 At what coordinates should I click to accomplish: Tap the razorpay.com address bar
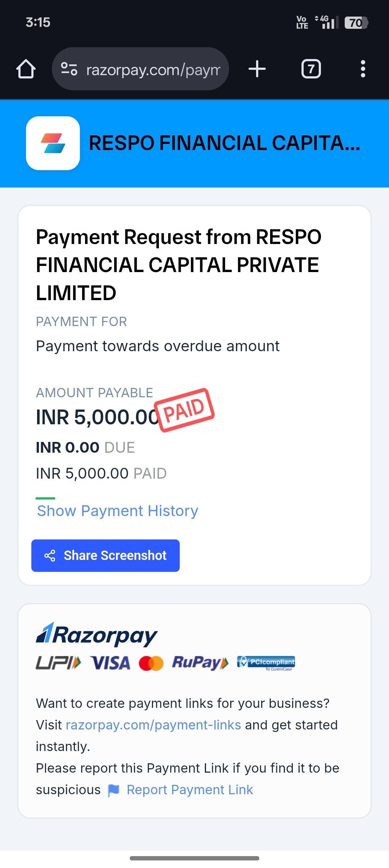click(x=153, y=69)
